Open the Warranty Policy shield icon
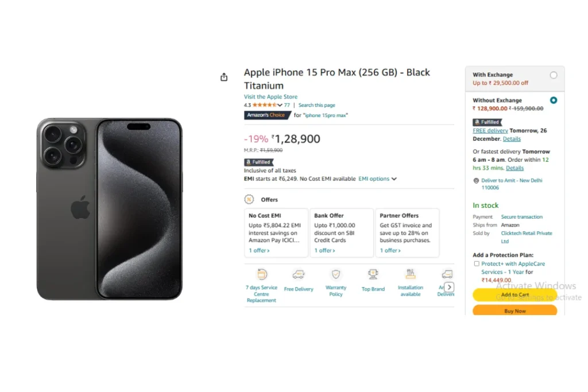The width and height of the screenshot is (588, 392). tap(336, 275)
